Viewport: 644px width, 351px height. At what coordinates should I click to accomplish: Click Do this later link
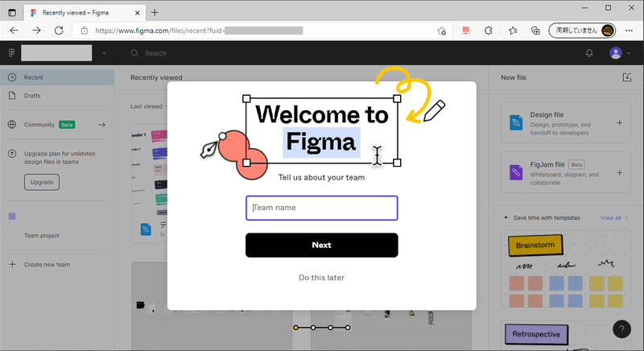click(x=321, y=278)
